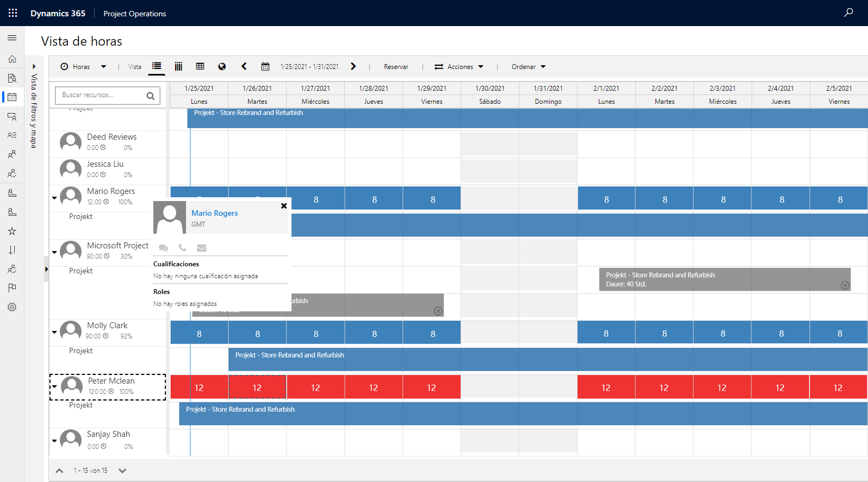
Task: Go to the previous page of resources
Action: [x=60, y=471]
